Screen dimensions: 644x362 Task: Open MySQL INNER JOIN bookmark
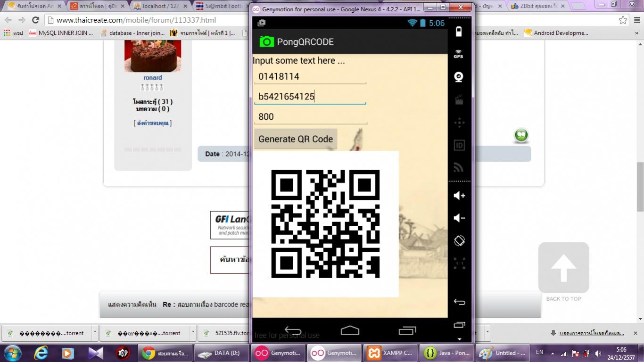(61, 33)
